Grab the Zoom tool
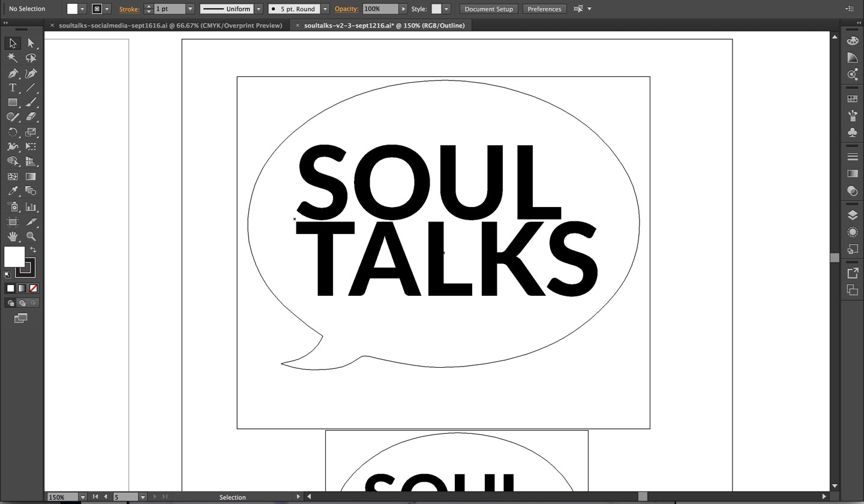Screen dimensions: 864x504 pos(31,236)
